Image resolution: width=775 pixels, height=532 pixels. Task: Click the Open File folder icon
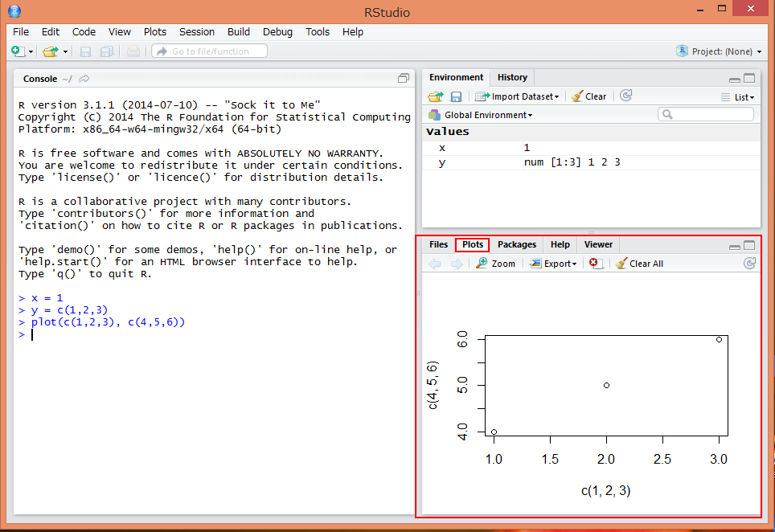click(x=51, y=51)
